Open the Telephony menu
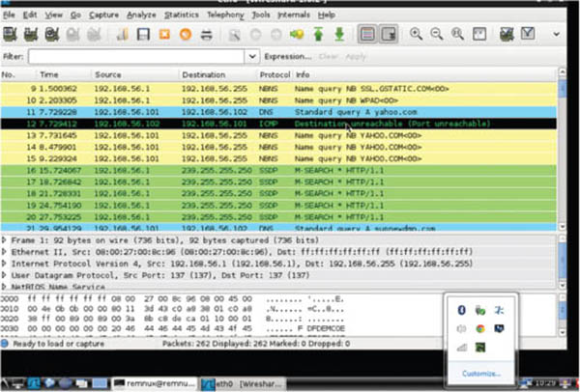Viewport: 580px width, 392px height. [225, 15]
